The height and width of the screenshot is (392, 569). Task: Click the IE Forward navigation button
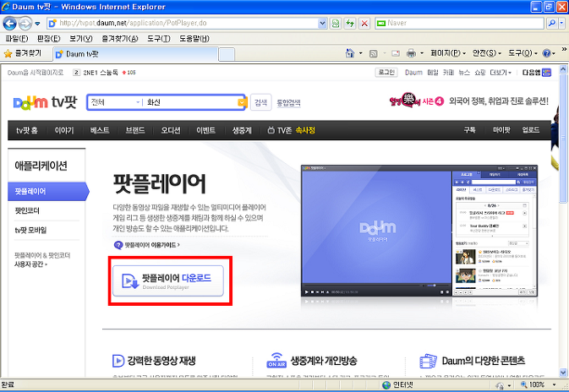tap(25, 24)
